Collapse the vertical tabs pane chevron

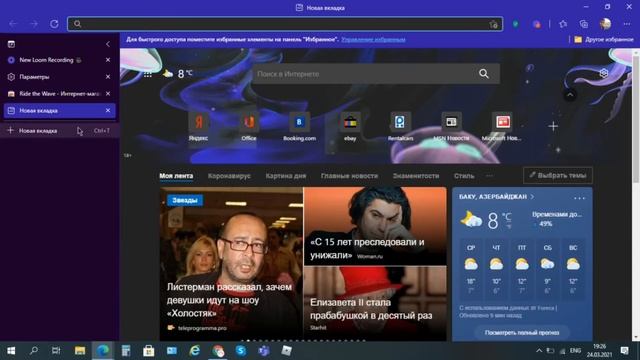pyautogui.click(x=108, y=44)
